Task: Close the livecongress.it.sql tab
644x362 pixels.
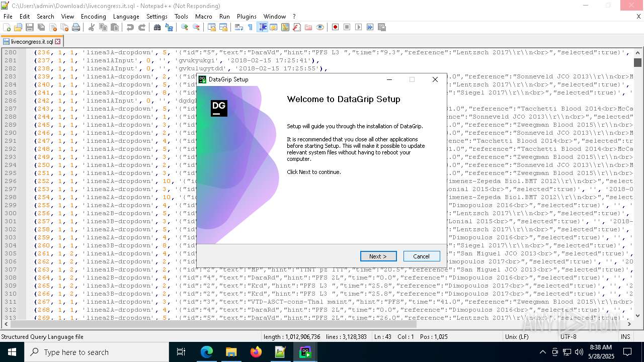Action: [57, 42]
